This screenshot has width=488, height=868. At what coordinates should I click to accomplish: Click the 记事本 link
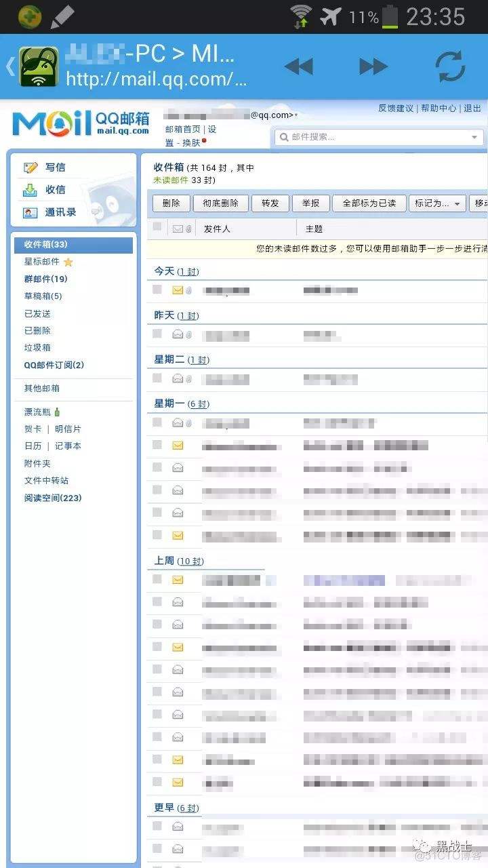click(x=68, y=446)
